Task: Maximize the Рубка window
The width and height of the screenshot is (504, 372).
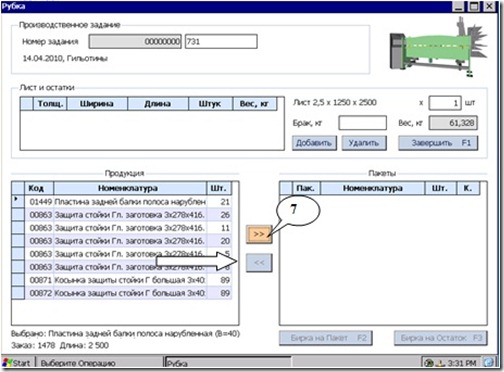Action: [x=474, y=6]
